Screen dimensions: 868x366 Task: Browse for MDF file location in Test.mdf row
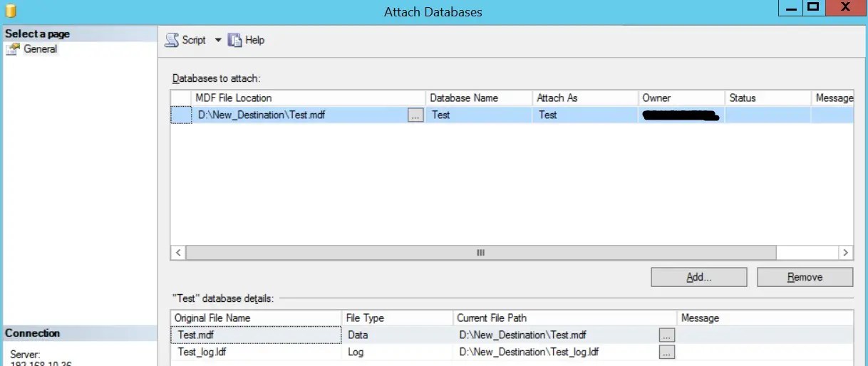(415, 115)
